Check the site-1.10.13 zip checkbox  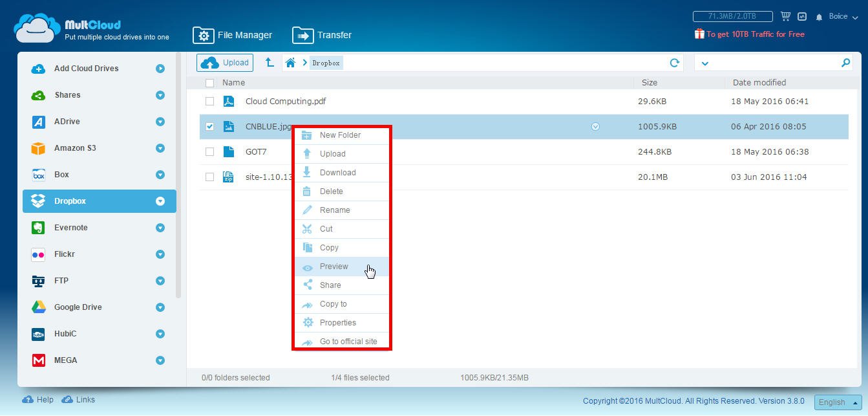209,177
